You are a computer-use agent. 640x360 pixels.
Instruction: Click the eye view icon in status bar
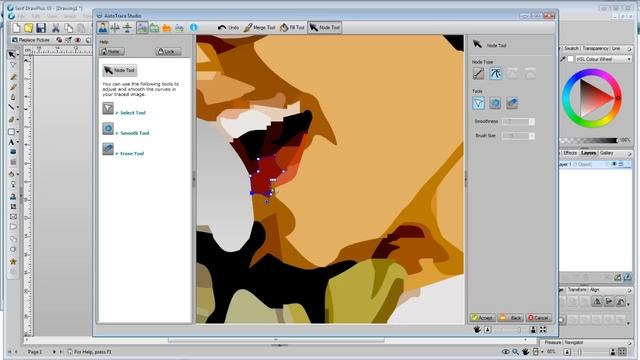[x=506, y=351]
